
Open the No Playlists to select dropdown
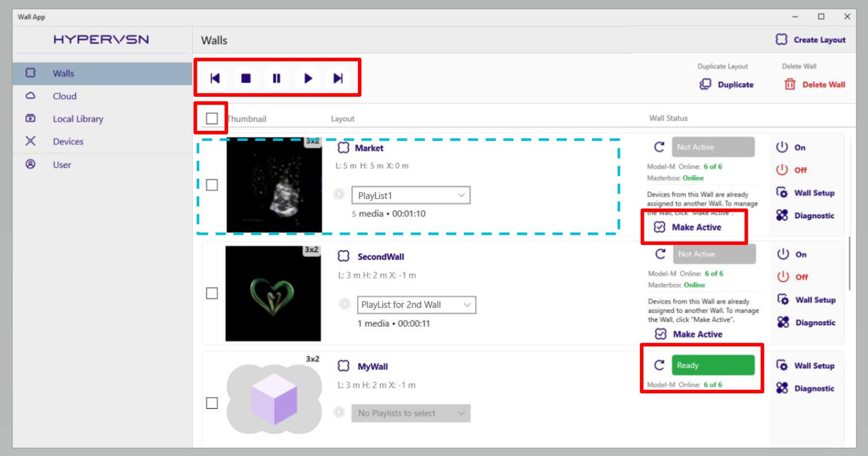[411, 413]
